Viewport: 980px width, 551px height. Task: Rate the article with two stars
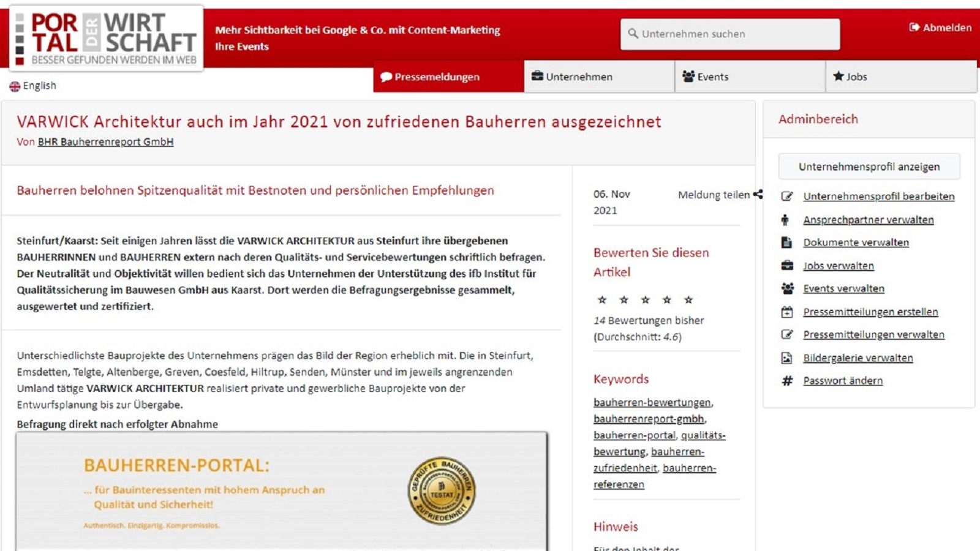624,299
